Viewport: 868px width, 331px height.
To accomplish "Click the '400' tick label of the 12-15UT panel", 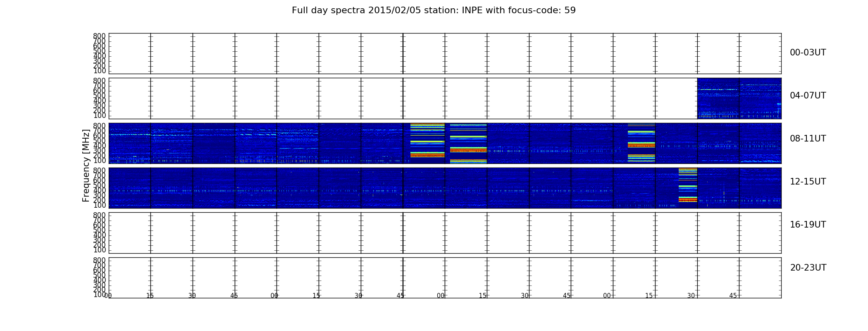I will pos(99,190).
